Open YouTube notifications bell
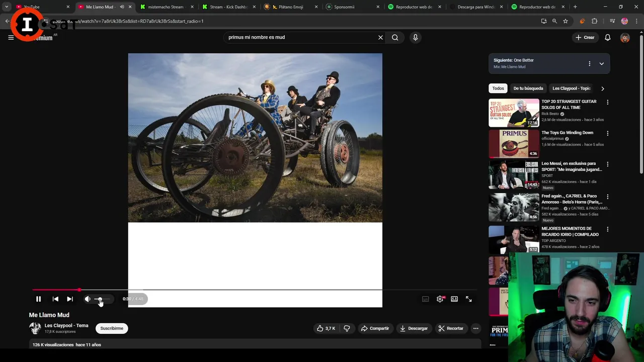Screen dimensions: 644x362 tap(608, 37)
